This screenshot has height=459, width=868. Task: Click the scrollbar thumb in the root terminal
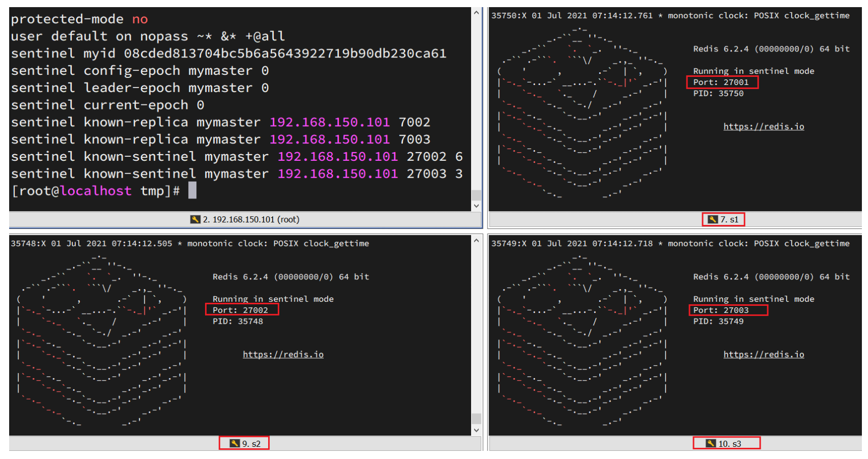(476, 195)
